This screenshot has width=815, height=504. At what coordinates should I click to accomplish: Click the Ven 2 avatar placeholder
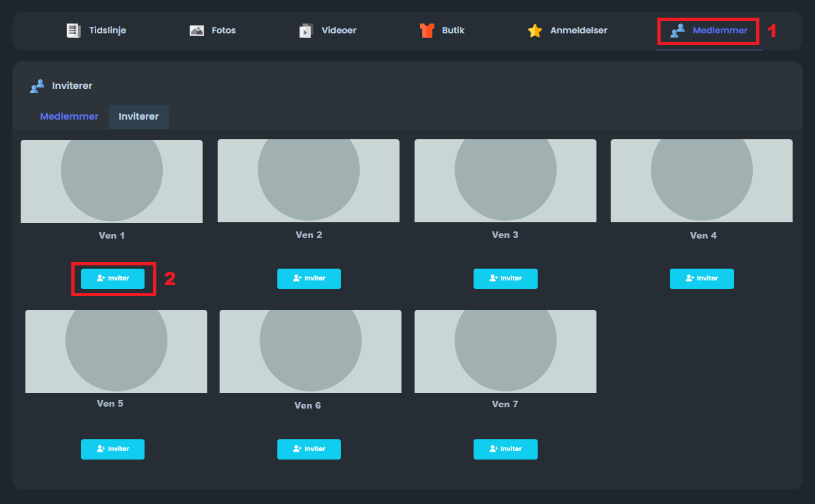pos(309,181)
